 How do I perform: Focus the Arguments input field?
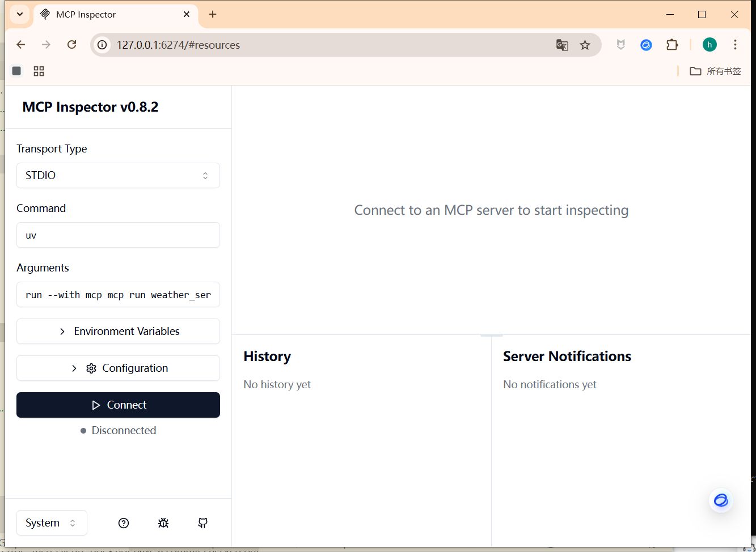point(118,294)
